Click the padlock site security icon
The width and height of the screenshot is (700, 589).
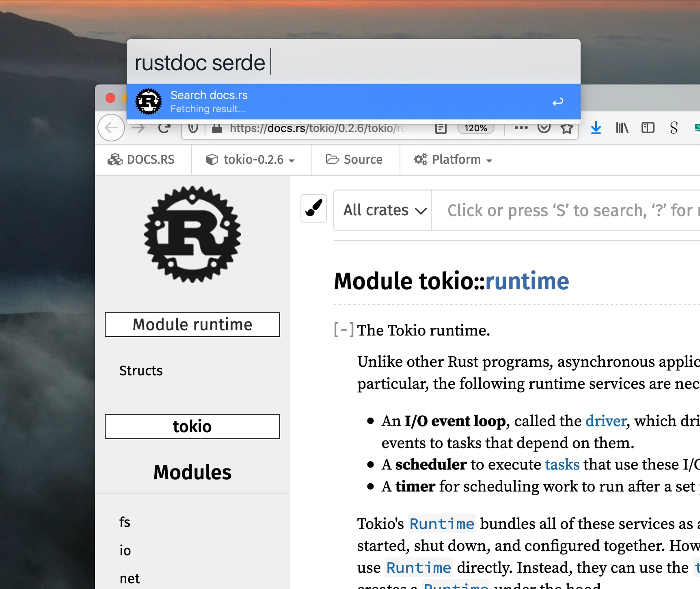tap(217, 128)
